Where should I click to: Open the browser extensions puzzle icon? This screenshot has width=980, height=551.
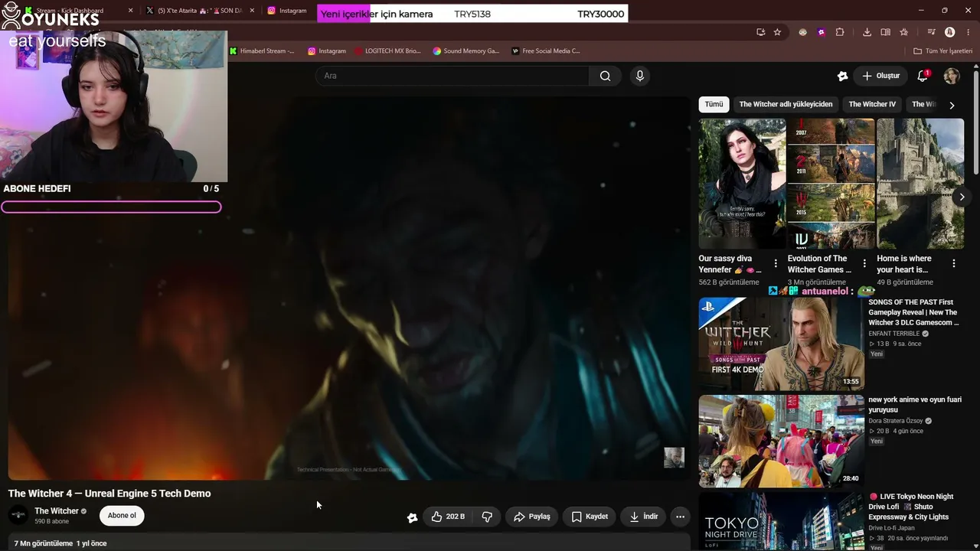(840, 32)
